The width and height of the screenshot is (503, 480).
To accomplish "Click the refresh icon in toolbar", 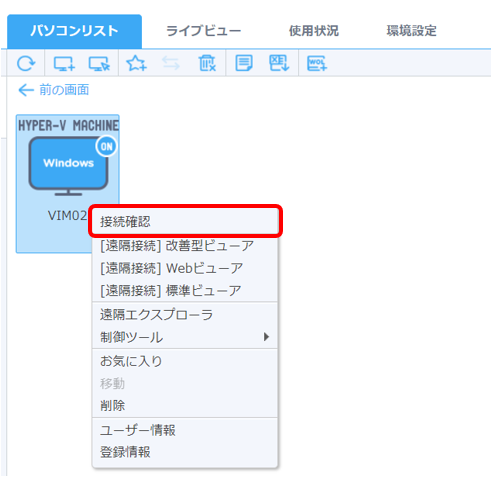I will (x=26, y=63).
